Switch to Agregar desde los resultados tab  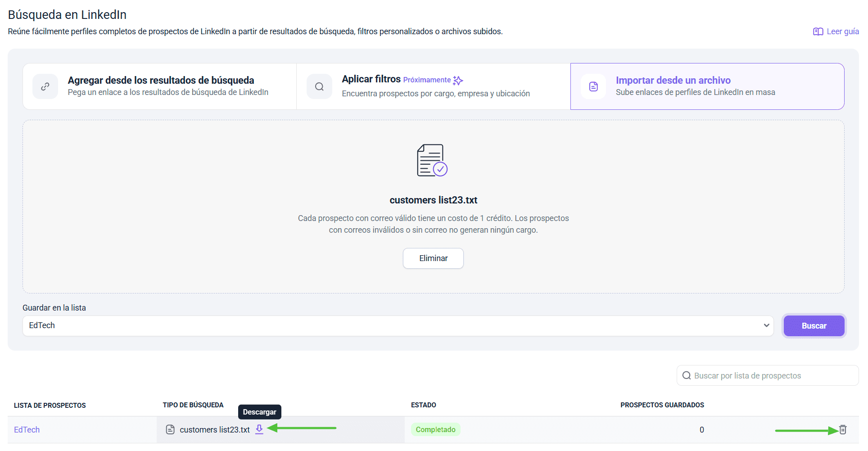pyautogui.click(x=160, y=86)
